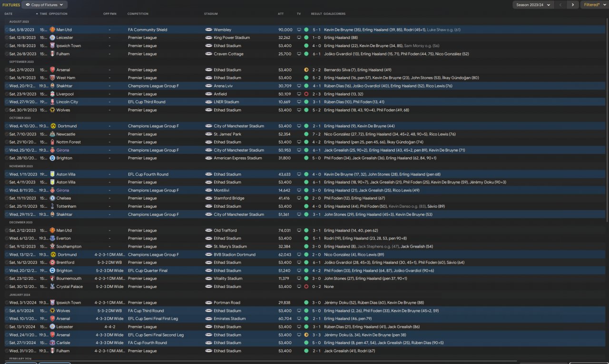Click the Old Trafford stadium name
This screenshot has height=364, width=609.
[x=225, y=230]
